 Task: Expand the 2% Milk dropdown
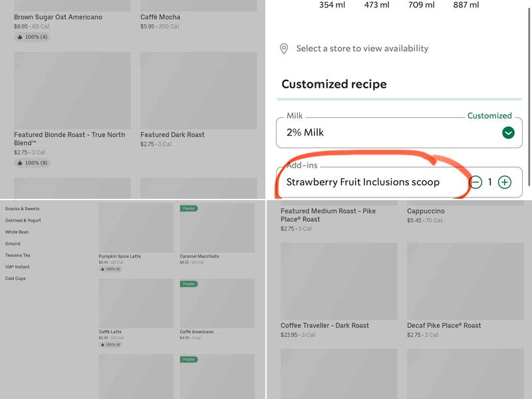coord(399,132)
